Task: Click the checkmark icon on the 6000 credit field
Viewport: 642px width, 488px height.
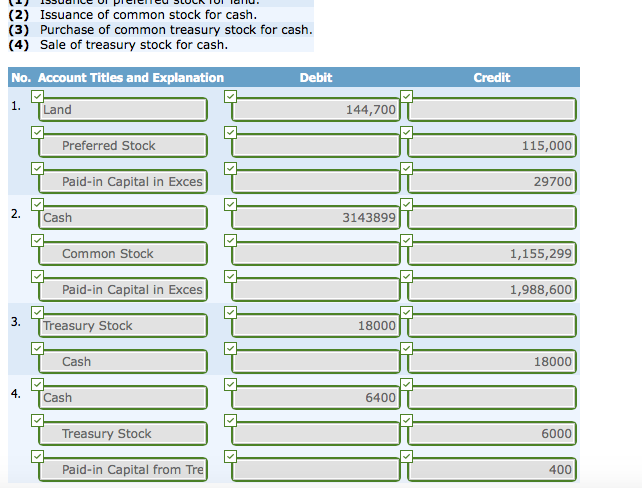Action: (x=407, y=420)
